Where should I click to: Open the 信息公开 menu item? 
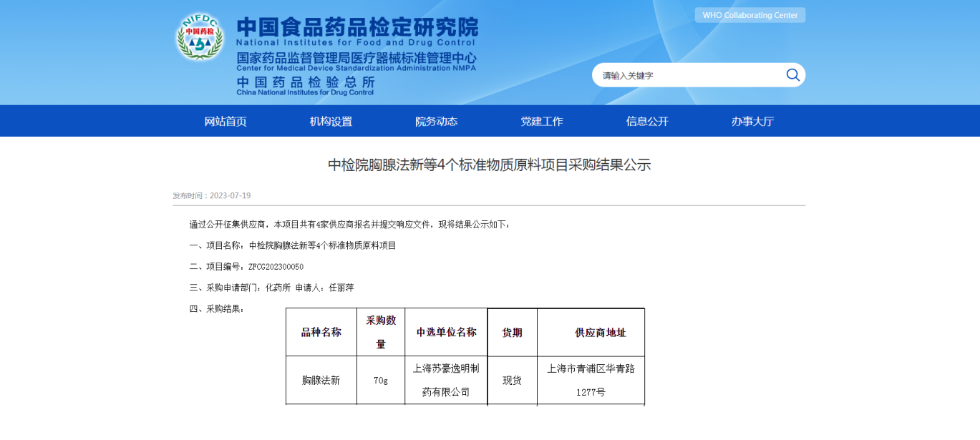tap(646, 122)
